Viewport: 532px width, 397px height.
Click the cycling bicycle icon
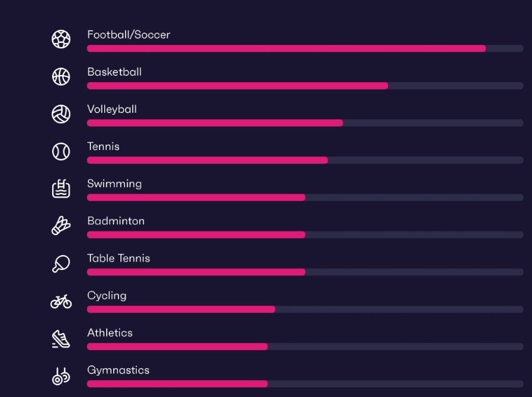click(61, 301)
